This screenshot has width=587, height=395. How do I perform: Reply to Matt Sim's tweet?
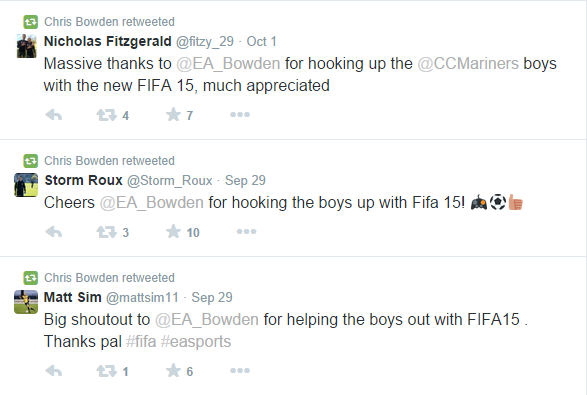click(x=54, y=371)
